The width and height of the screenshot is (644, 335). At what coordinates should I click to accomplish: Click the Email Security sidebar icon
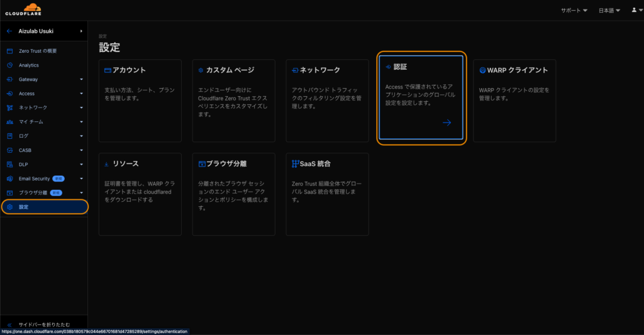coord(10,178)
